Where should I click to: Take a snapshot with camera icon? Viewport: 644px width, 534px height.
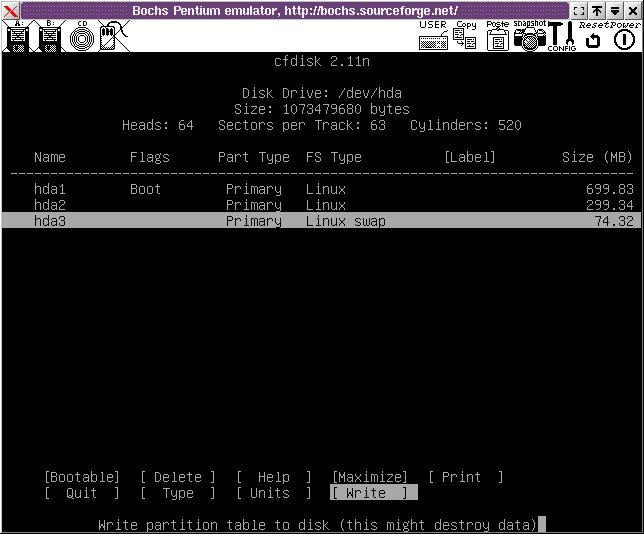[x=530, y=38]
